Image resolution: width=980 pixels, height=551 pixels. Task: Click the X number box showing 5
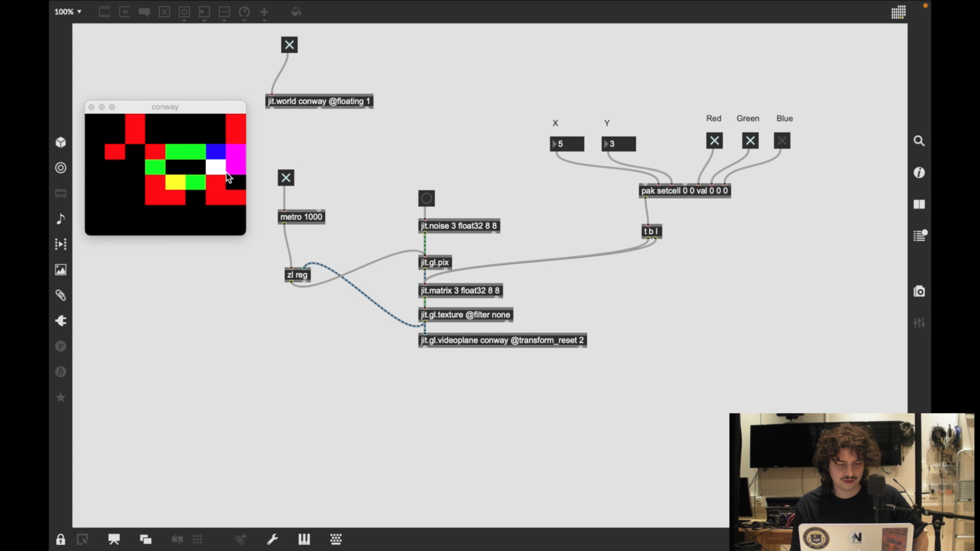(x=567, y=144)
